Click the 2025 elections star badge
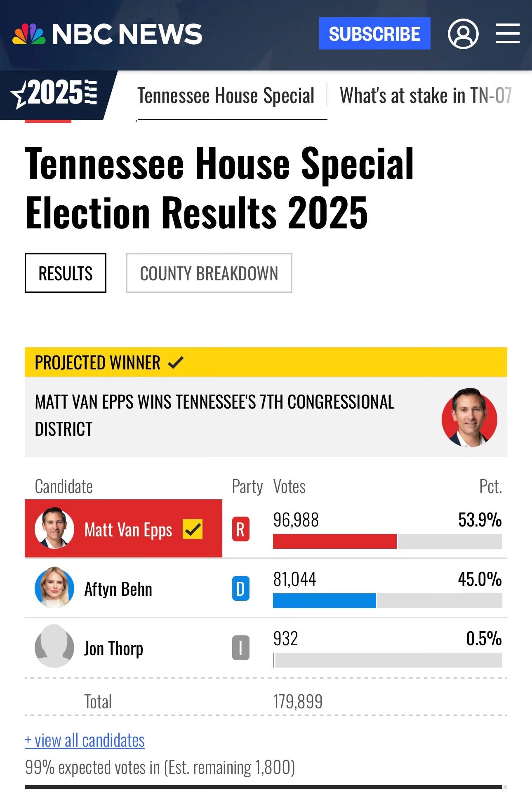532x804 pixels. tap(54, 94)
